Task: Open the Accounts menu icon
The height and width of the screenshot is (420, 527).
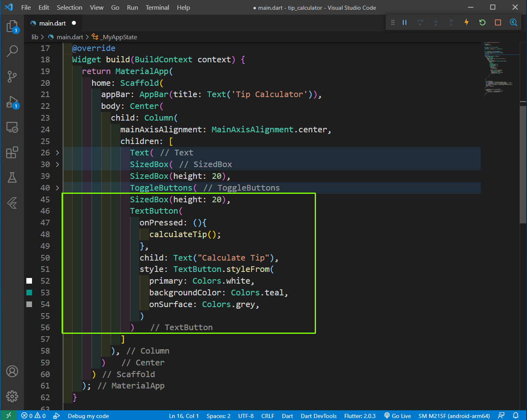Action: 12,371
